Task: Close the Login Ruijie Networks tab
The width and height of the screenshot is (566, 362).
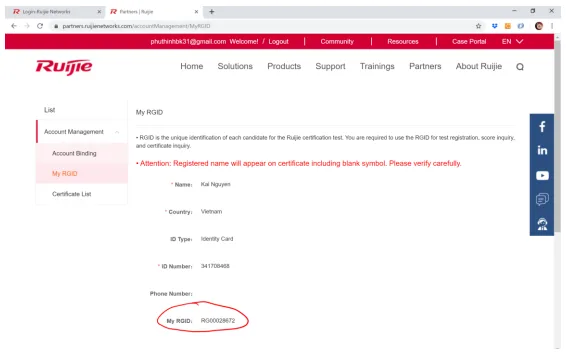Action: [x=99, y=12]
